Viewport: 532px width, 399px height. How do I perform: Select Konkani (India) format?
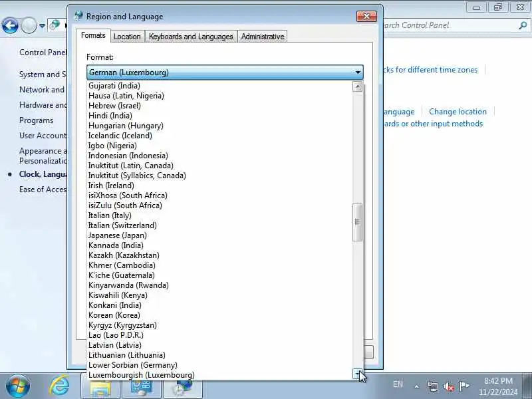click(x=220, y=305)
